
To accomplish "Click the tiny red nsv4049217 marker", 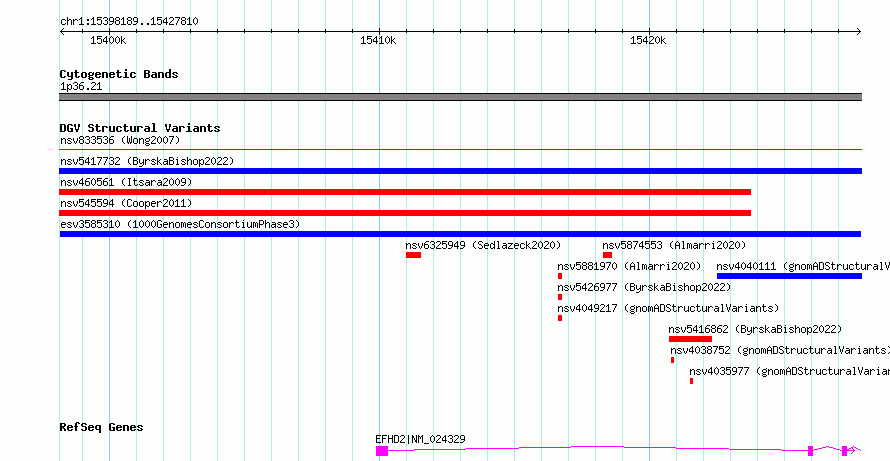I will [560, 318].
